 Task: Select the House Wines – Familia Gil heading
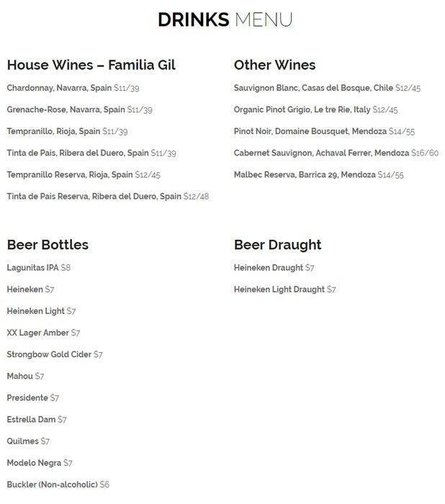click(x=91, y=65)
